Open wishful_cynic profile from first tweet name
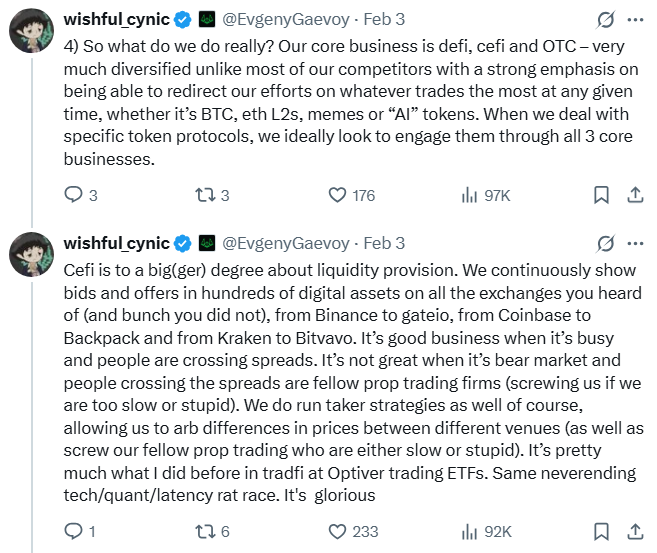This screenshot has height=553, width=657. (x=116, y=19)
